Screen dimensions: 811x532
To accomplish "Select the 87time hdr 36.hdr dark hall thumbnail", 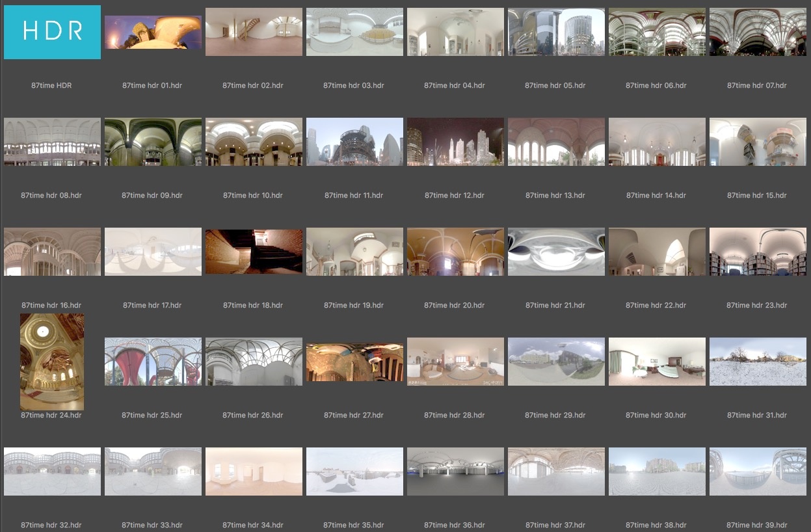I will (455, 472).
